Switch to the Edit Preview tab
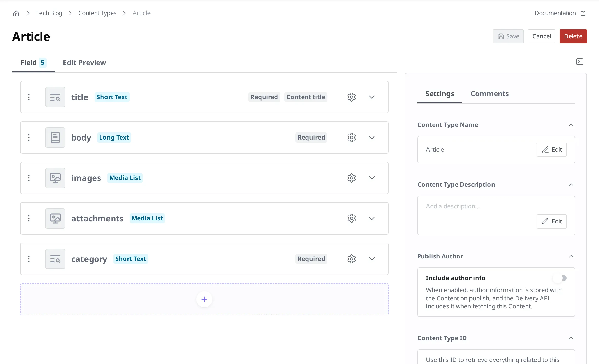 pos(84,63)
